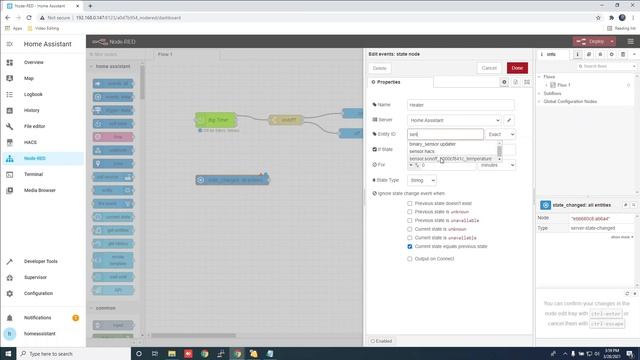Check 'Previous state is unavailable' option
This screenshot has width=640, height=360.
tap(409, 220)
